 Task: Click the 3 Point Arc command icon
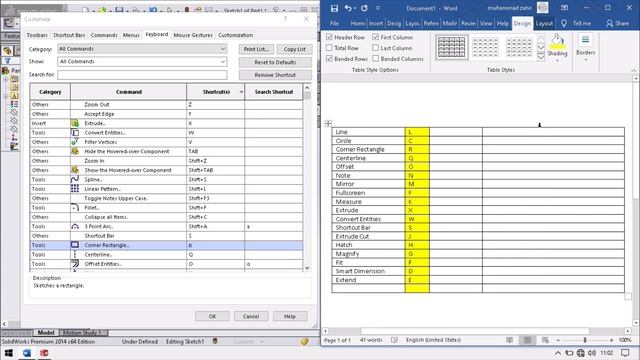pos(75,227)
